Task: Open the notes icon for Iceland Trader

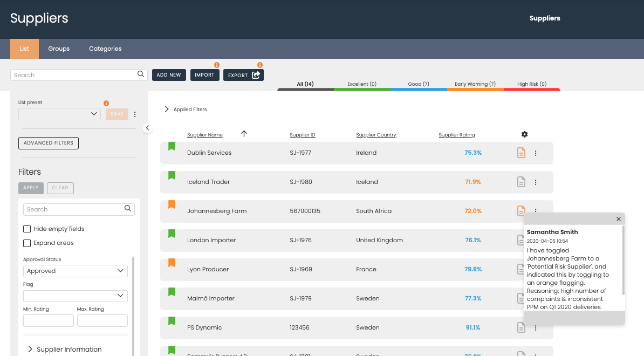Action: pos(521,182)
